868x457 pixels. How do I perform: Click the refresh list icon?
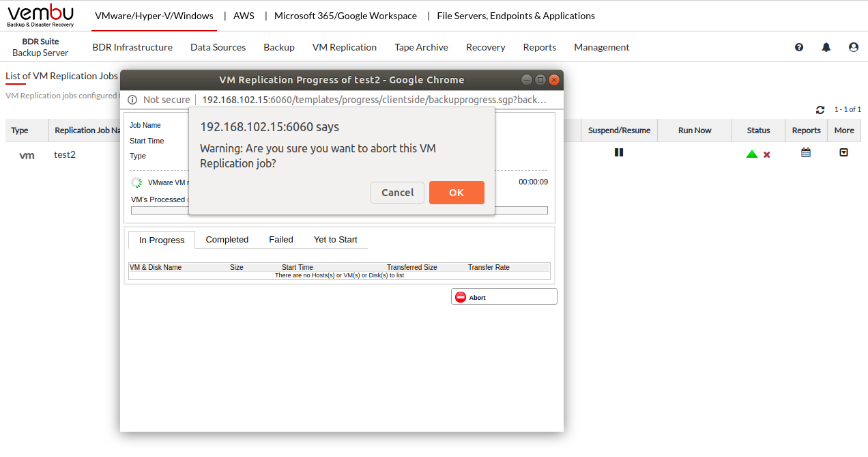point(820,110)
